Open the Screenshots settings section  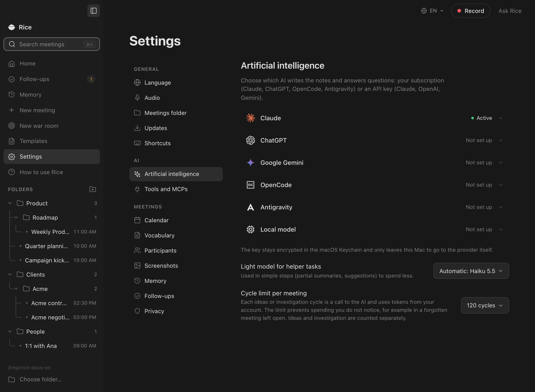(176, 265)
